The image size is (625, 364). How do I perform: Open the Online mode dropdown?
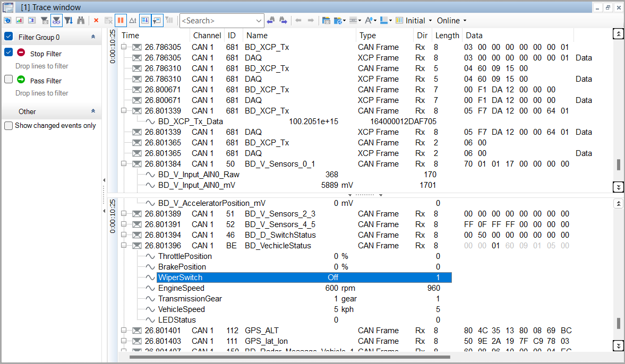[465, 20]
